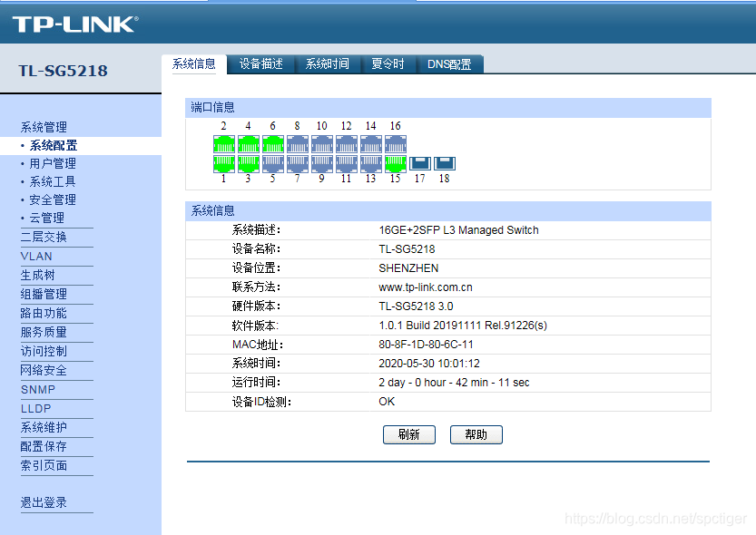Select SFP port 18 icon
This screenshot has width=756, height=535.
[x=445, y=164]
